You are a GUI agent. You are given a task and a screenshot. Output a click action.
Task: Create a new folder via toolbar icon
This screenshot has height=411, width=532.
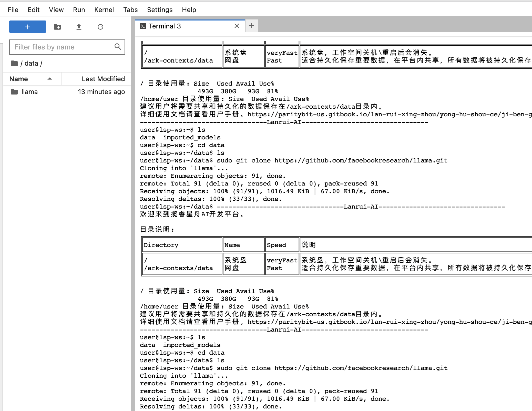tap(57, 27)
